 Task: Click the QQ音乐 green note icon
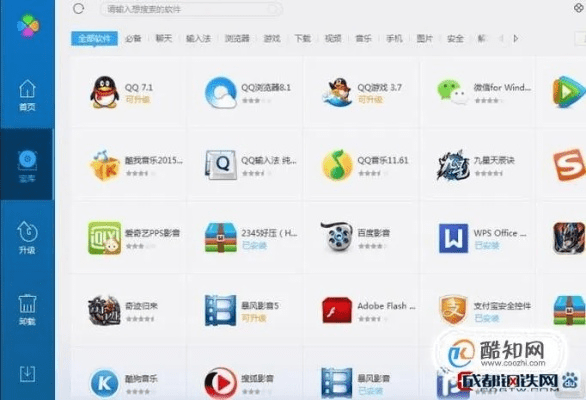coord(337,165)
